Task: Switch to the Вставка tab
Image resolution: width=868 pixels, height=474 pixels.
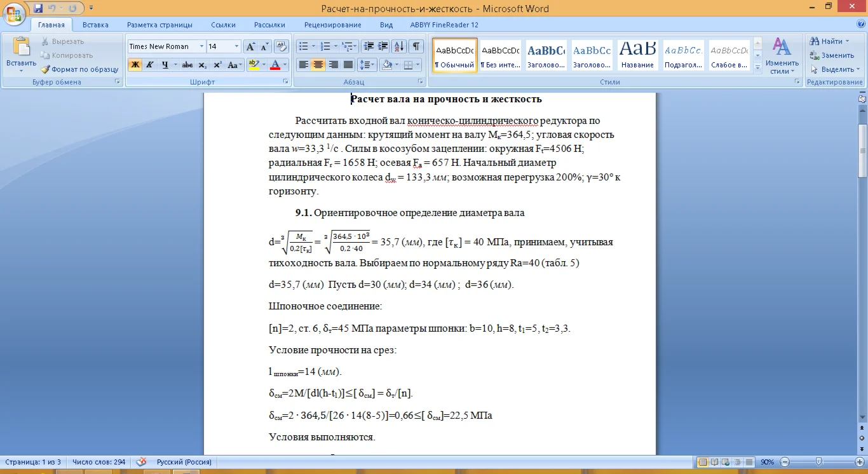Action: 95,25
